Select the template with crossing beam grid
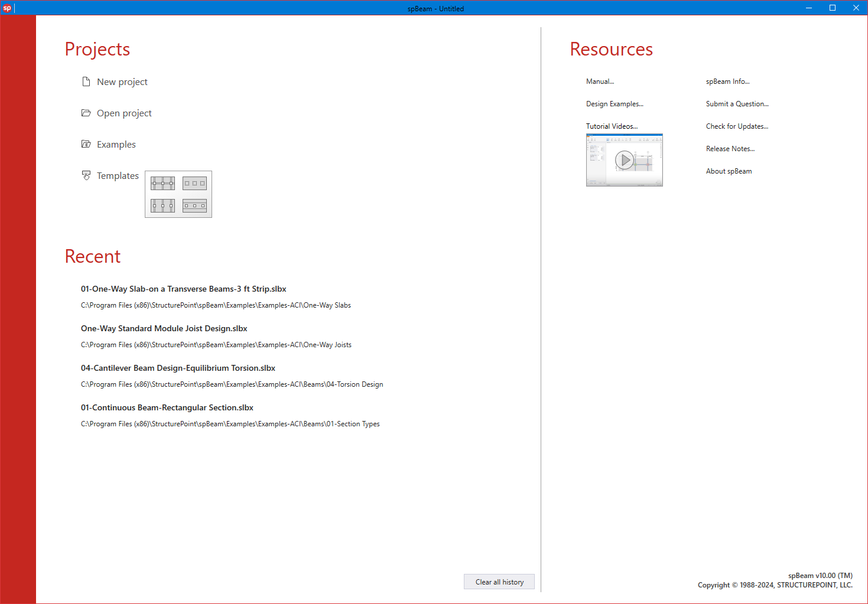Viewport: 868px width, 604px height. pos(162,183)
